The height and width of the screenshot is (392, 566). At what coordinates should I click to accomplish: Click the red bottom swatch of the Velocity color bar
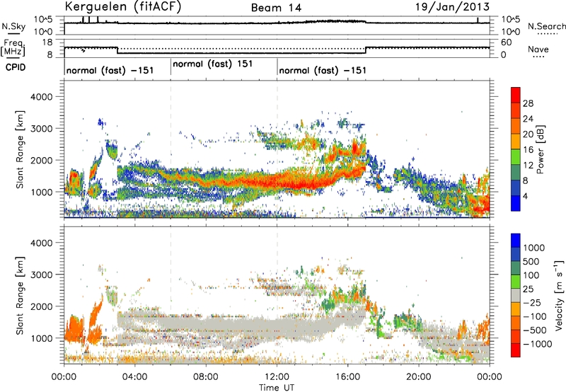[516, 350]
